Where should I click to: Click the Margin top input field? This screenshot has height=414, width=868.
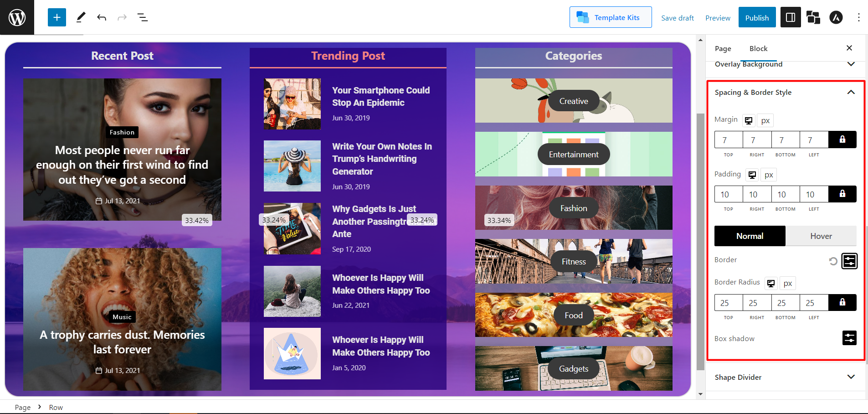click(x=728, y=140)
